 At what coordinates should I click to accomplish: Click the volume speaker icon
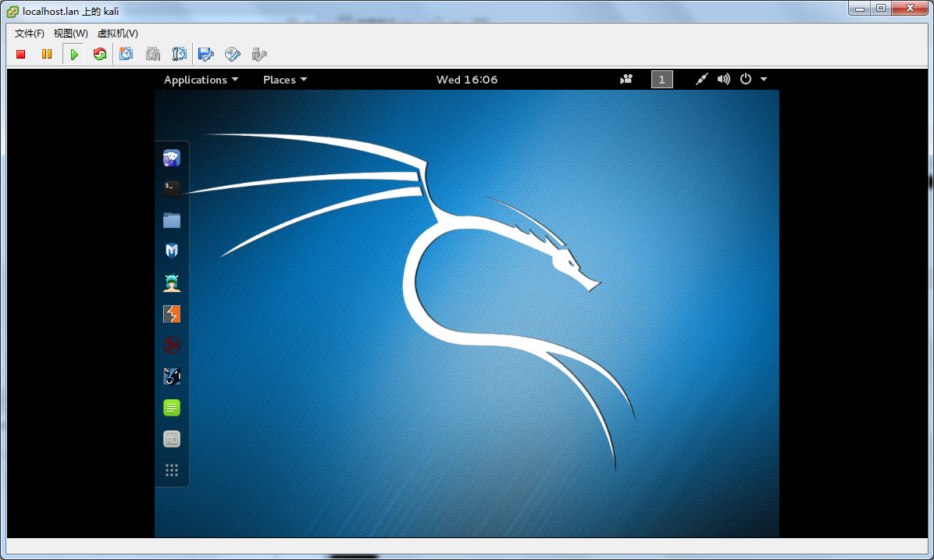(x=723, y=79)
